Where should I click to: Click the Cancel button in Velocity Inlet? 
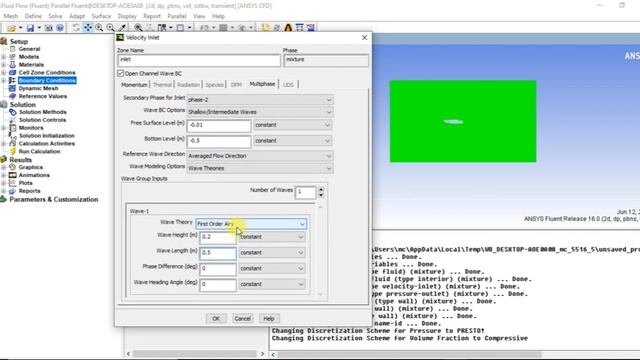coord(242,318)
